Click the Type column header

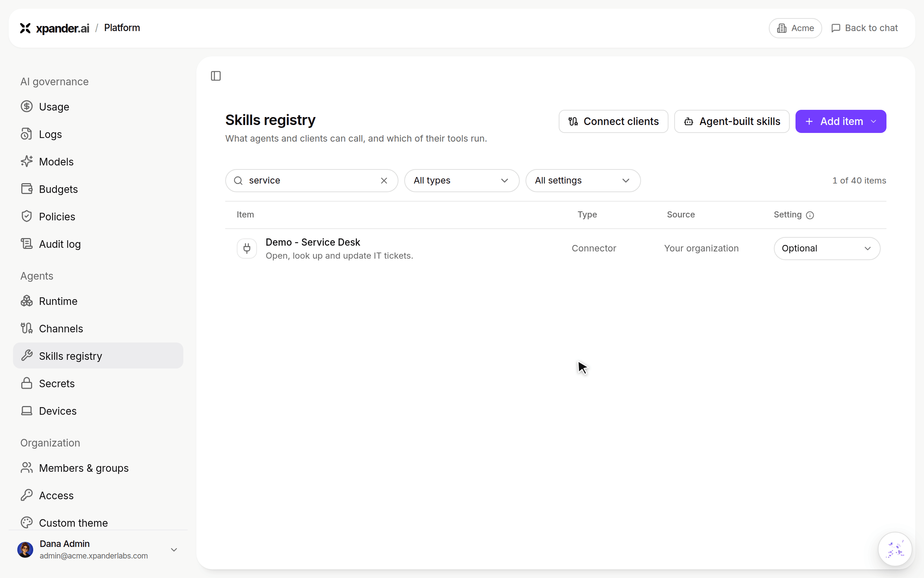pyautogui.click(x=587, y=215)
